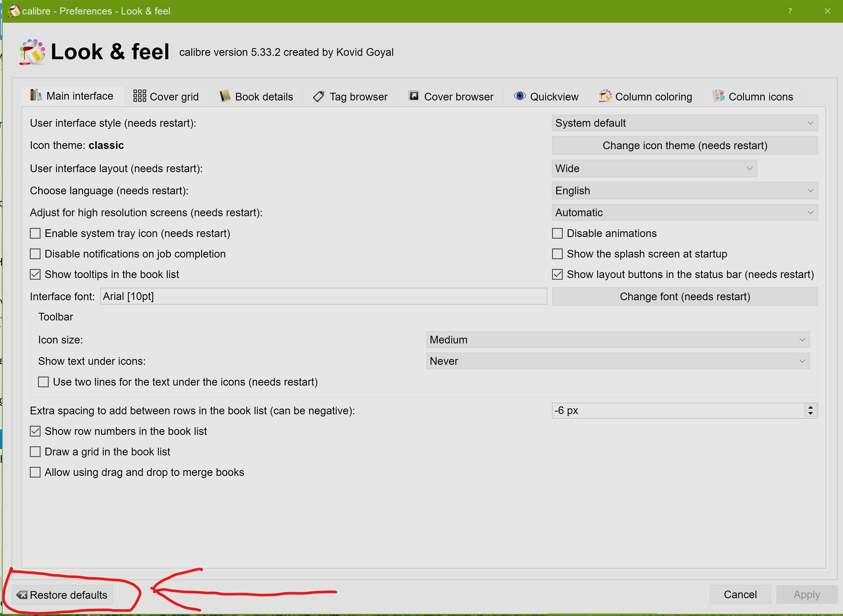
Task: Click the Cover grid tab icon
Action: point(139,96)
